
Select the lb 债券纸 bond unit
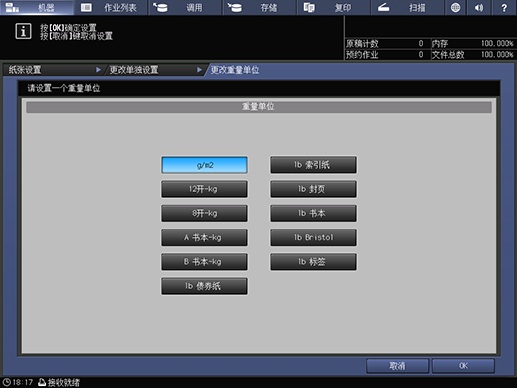coord(204,286)
